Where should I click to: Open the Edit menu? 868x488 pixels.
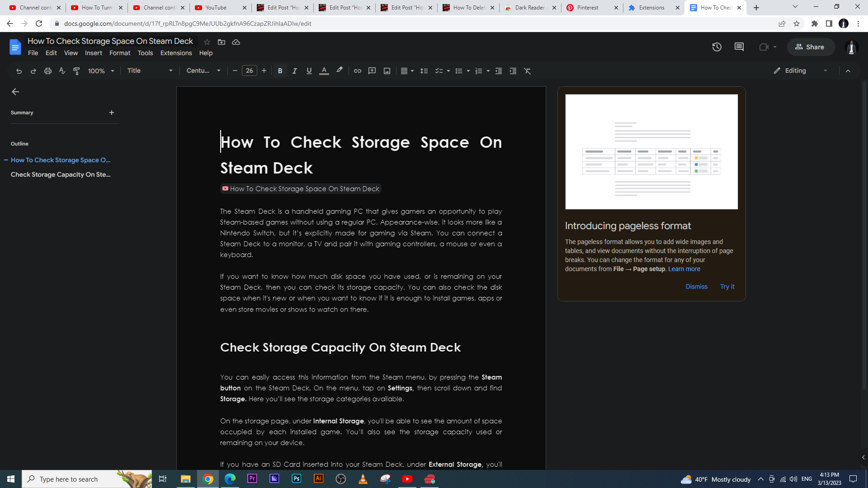tap(51, 53)
